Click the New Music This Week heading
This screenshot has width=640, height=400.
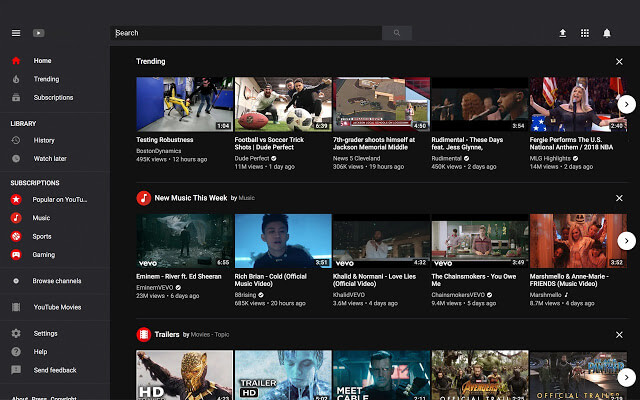point(191,198)
